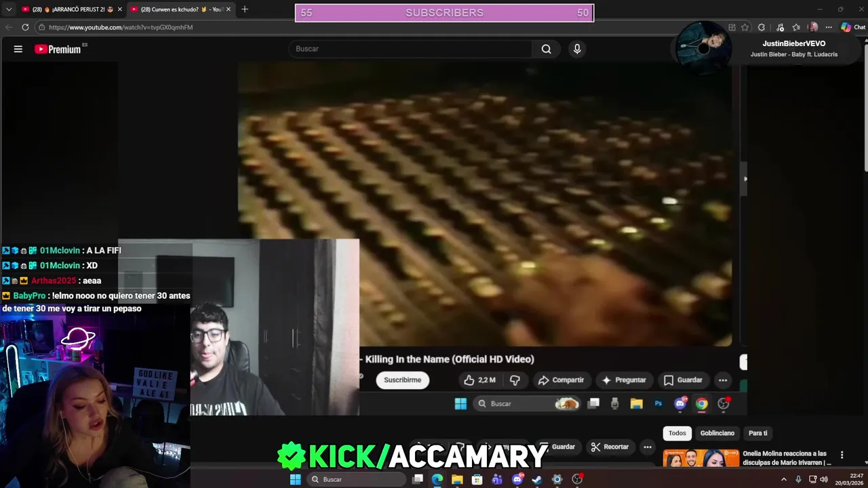Image resolution: width=868 pixels, height=488 pixels.
Task: Open File Explorer on bottom taskbar
Action: (x=457, y=479)
